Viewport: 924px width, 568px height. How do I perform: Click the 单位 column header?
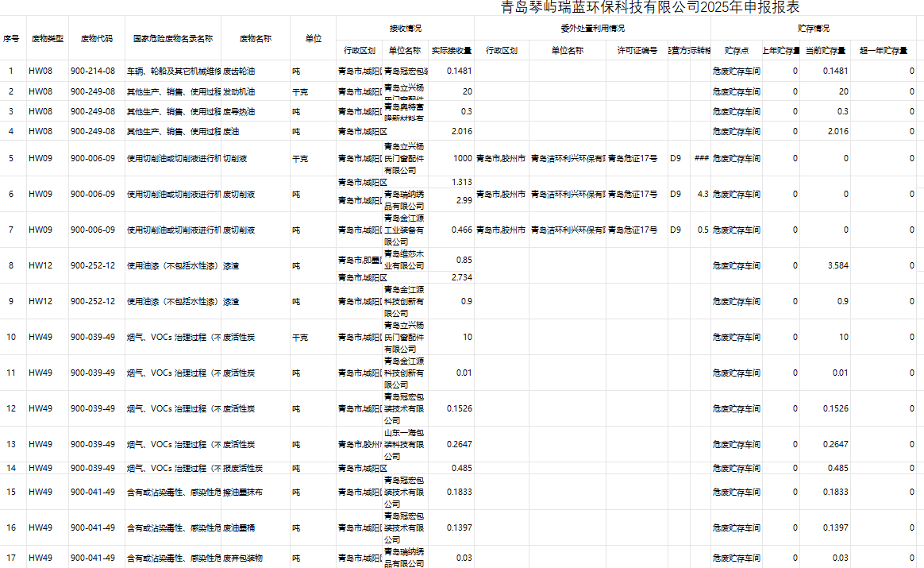pos(314,39)
